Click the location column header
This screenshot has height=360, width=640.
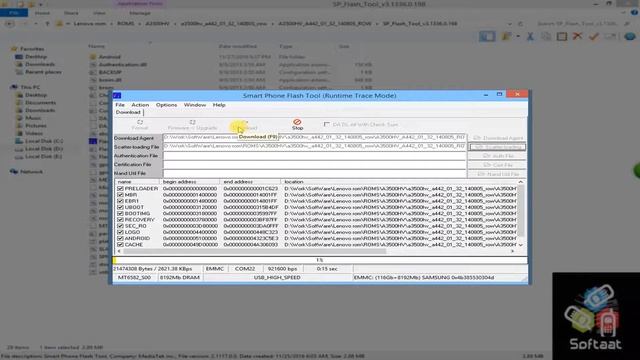[399, 182]
